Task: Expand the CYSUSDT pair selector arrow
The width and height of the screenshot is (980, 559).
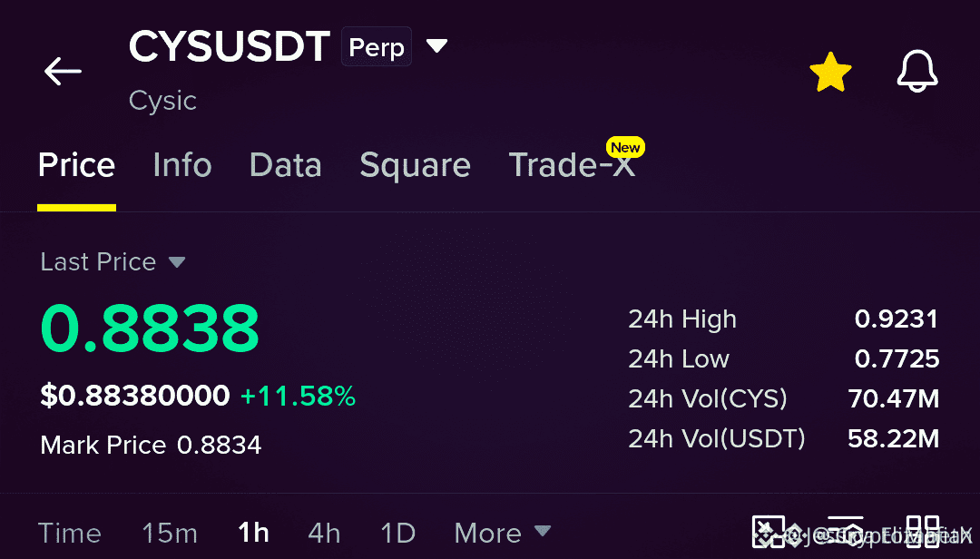Action: point(436,45)
